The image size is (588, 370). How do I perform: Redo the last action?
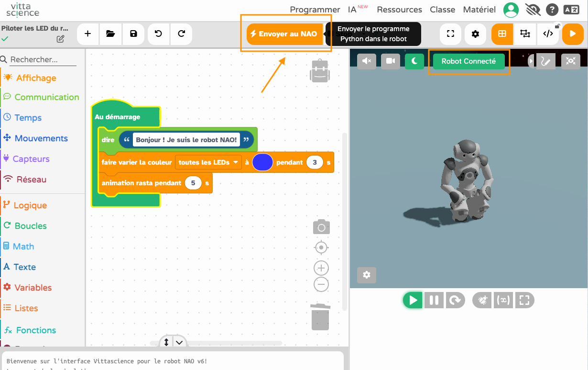[181, 34]
